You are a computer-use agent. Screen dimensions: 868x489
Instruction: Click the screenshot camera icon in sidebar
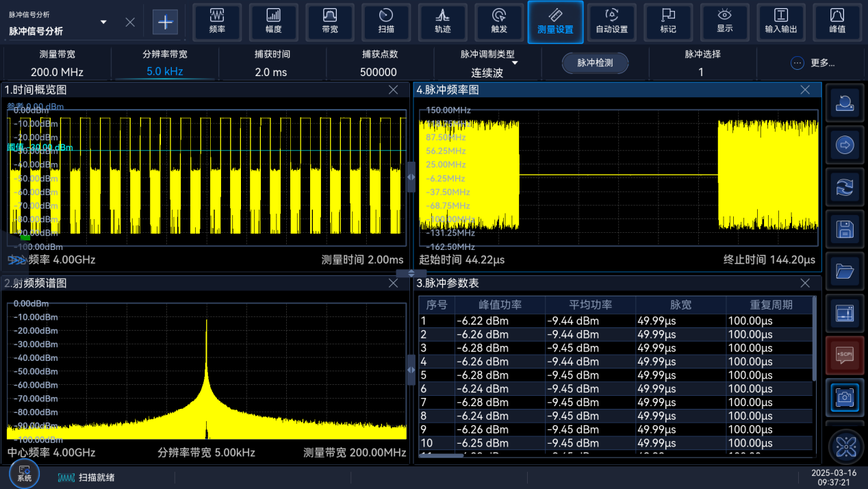tap(845, 397)
